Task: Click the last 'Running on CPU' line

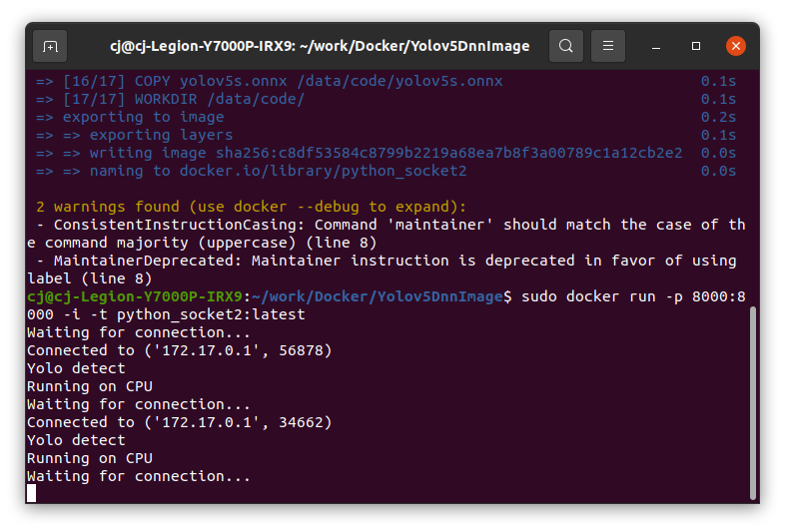Action: pos(90,459)
